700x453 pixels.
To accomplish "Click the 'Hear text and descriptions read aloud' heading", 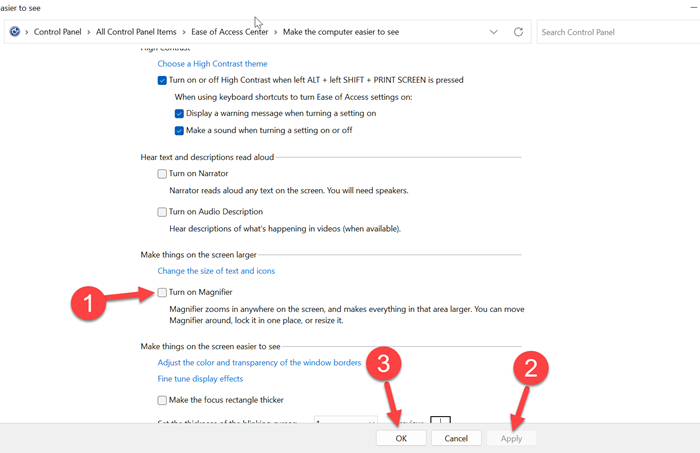I will (x=207, y=157).
